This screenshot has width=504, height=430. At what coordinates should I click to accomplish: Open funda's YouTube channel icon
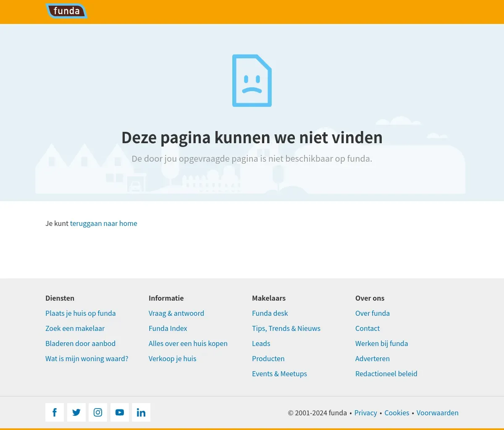(x=120, y=412)
